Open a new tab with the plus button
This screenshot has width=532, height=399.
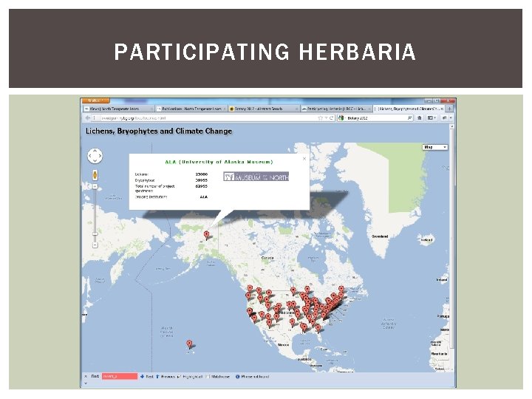[449, 109]
